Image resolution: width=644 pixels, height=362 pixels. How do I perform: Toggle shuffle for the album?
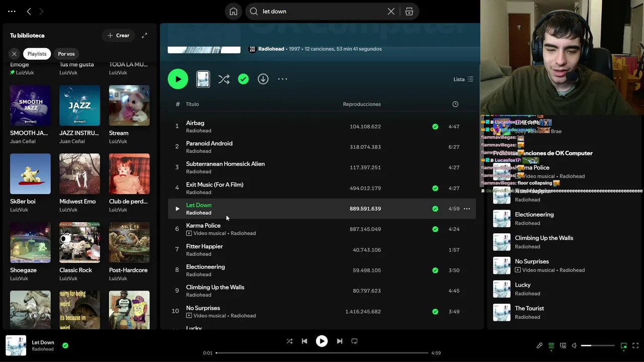(224, 79)
